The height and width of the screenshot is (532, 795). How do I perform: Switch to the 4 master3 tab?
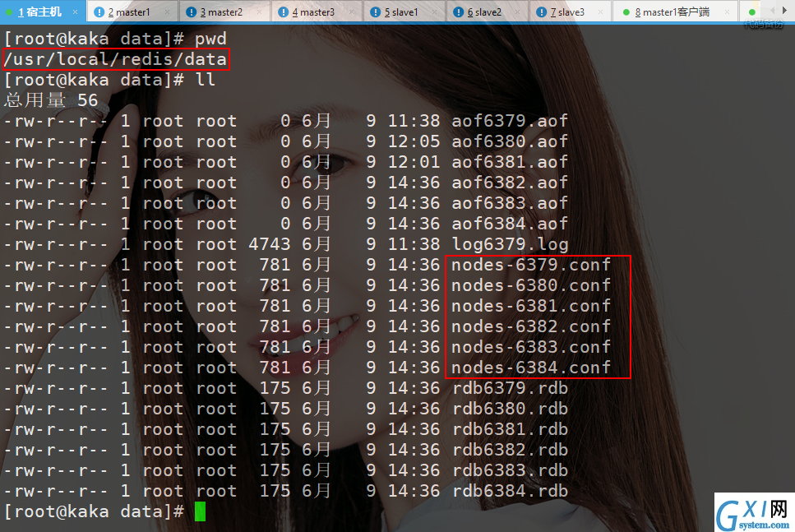click(317, 12)
